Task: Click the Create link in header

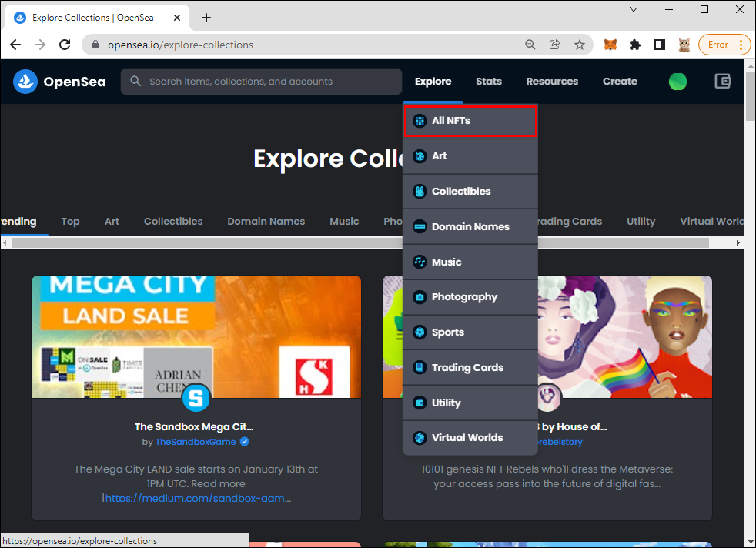Action: click(620, 82)
